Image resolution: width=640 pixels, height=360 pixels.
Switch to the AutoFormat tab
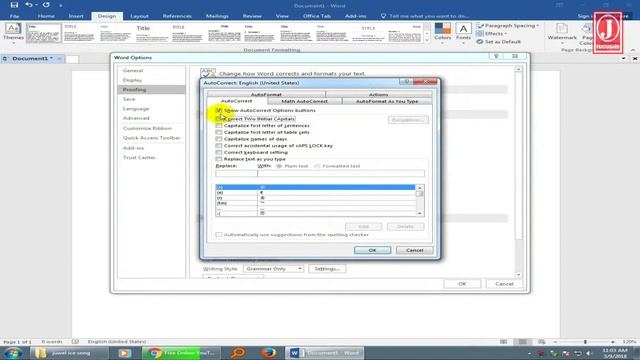click(266, 94)
